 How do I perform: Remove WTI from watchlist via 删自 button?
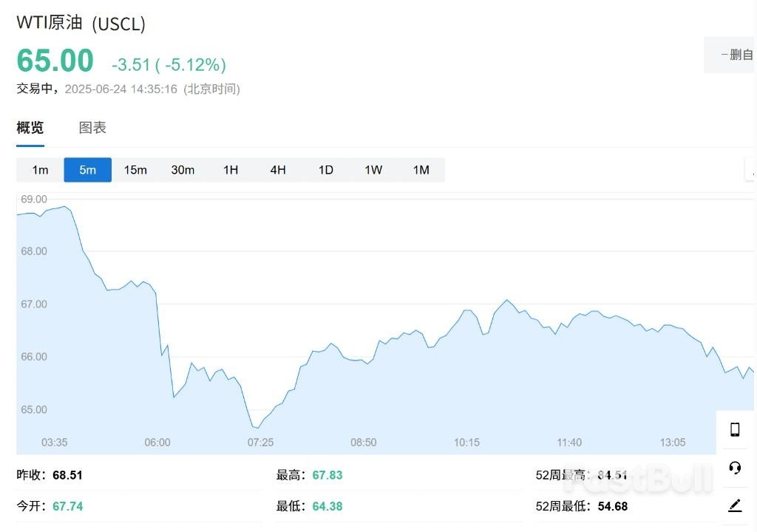(732, 55)
